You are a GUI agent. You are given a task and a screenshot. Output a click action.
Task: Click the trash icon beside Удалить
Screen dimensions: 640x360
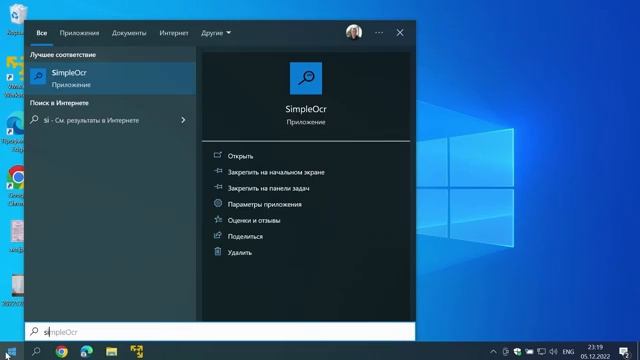point(218,251)
